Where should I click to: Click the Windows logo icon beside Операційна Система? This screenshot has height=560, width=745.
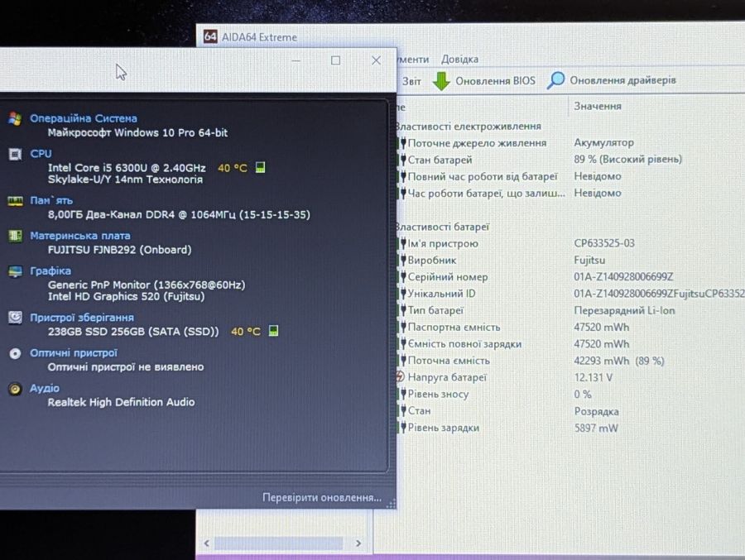click(x=15, y=119)
